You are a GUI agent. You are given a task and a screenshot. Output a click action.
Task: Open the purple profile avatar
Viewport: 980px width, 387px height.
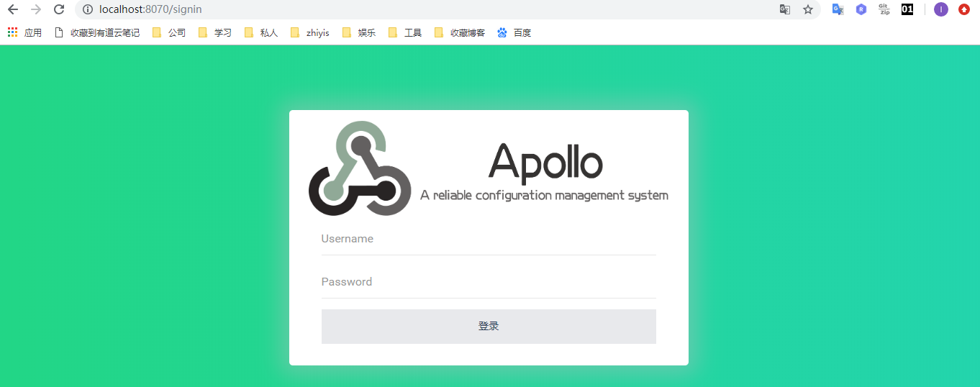pos(941,9)
